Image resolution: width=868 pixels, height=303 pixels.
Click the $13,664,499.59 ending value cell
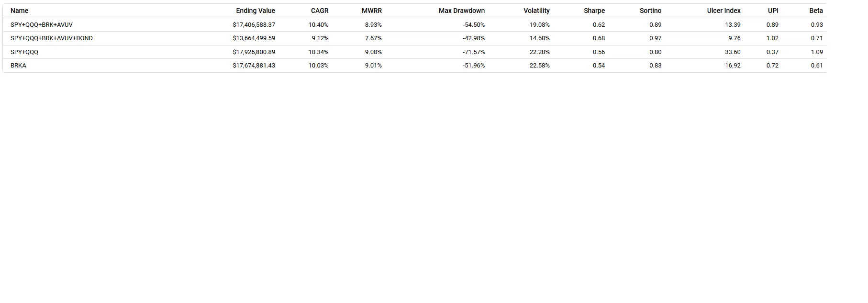pyautogui.click(x=254, y=38)
